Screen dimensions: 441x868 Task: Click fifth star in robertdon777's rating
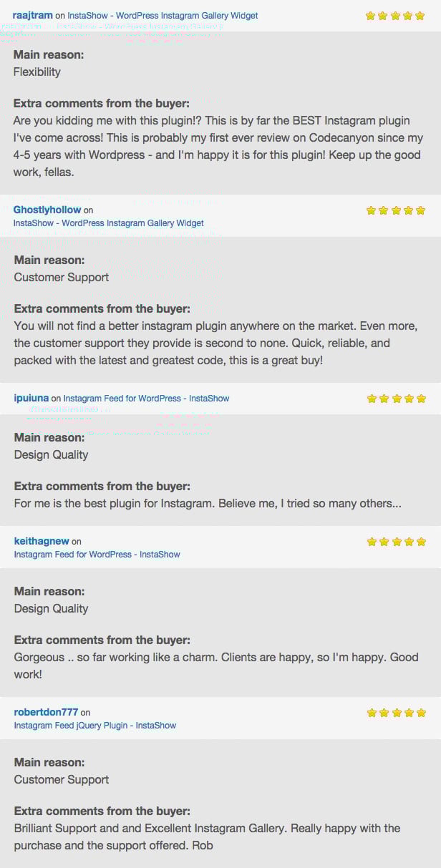pyautogui.click(x=421, y=713)
